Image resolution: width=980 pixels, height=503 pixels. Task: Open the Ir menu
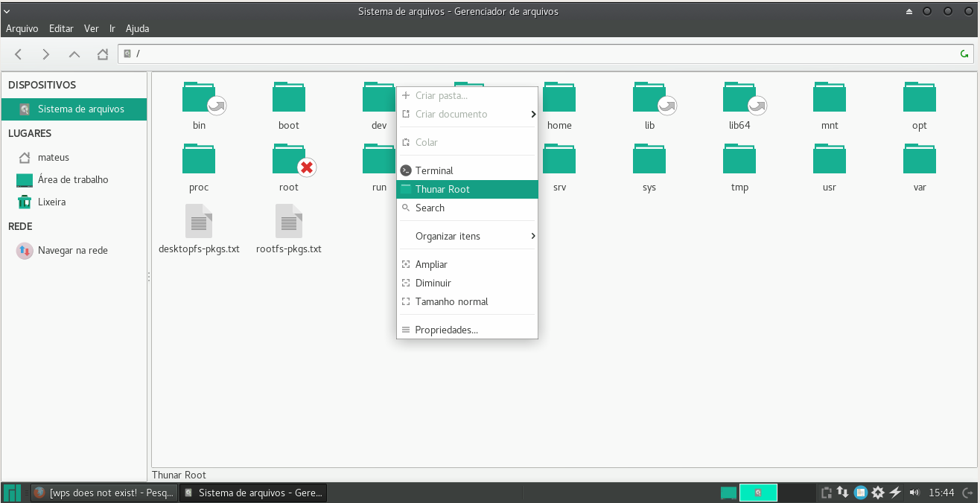(112, 29)
